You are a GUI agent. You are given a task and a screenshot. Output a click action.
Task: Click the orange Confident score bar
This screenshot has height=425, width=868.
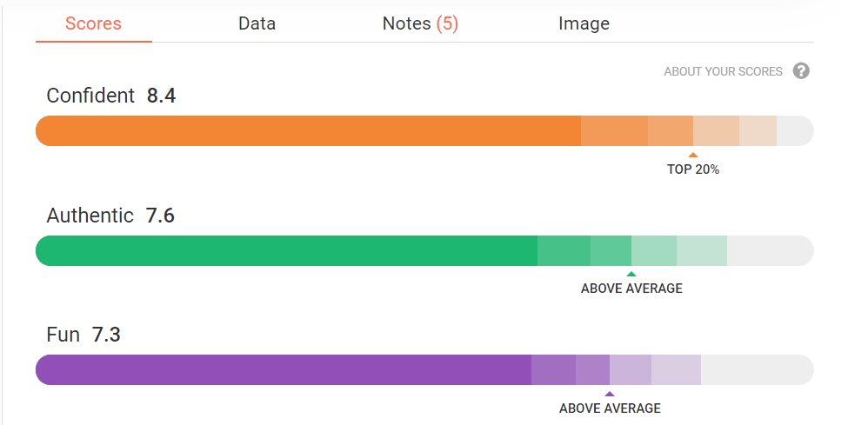424,130
